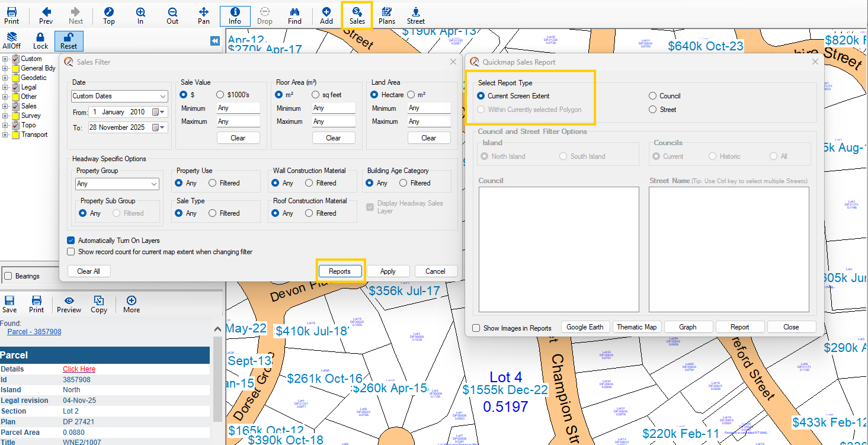Select Hectare as the Land Area unit

click(376, 94)
